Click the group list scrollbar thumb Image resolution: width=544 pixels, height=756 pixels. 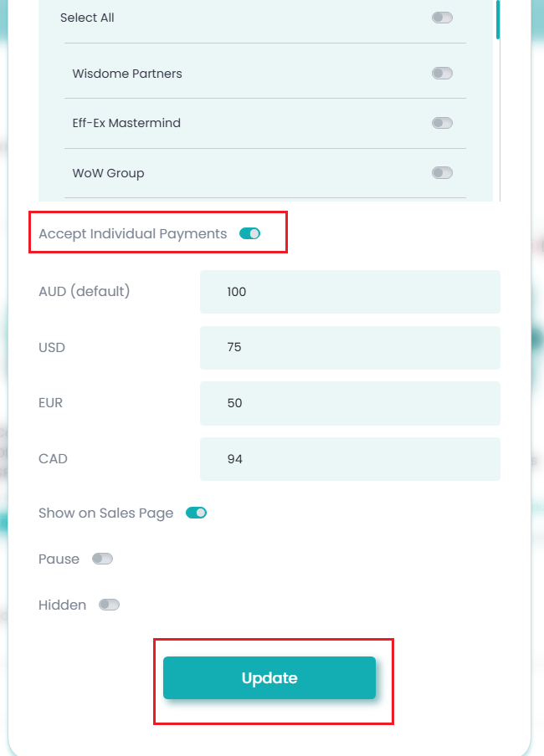coord(498,18)
